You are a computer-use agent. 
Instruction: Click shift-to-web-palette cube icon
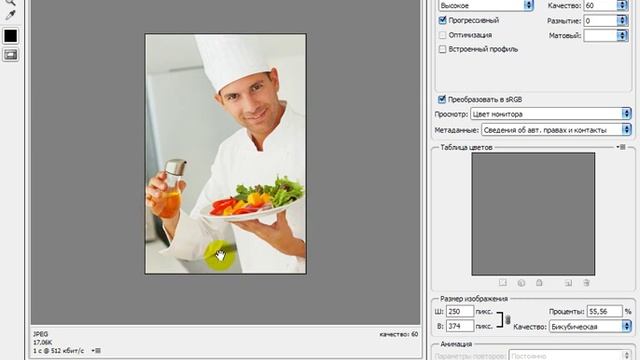pos(521,283)
